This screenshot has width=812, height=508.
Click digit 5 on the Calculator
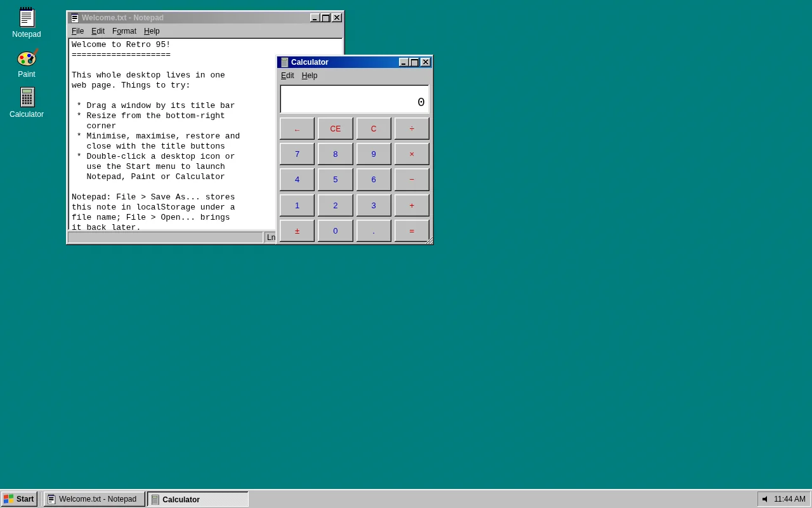click(336, 180)
